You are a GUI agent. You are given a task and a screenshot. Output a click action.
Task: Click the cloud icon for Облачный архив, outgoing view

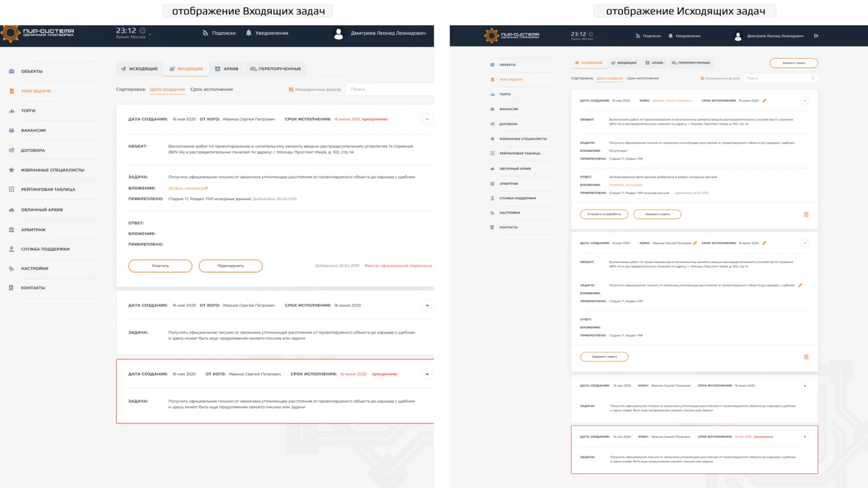(x=492, y=169)
